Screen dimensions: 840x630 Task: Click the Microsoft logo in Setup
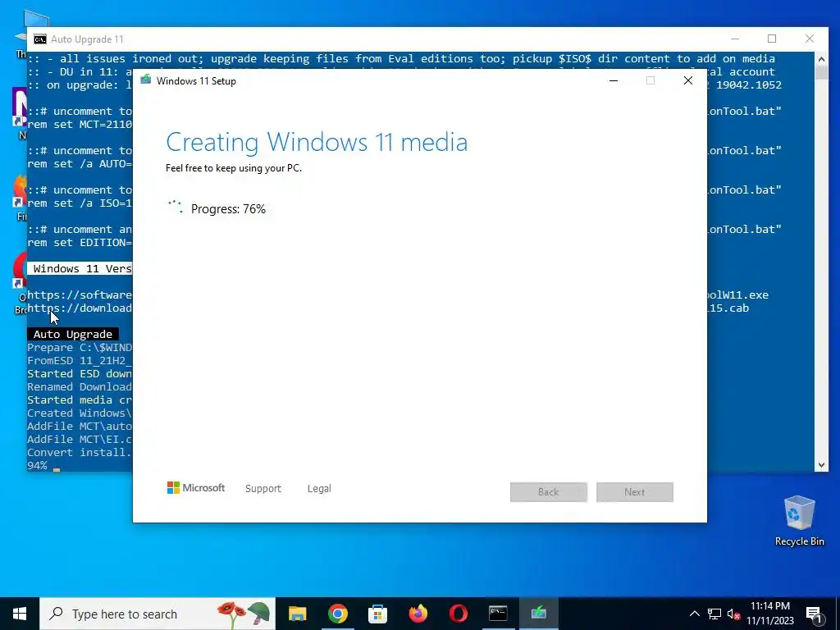pyautogui.click(x=195, y=488)
